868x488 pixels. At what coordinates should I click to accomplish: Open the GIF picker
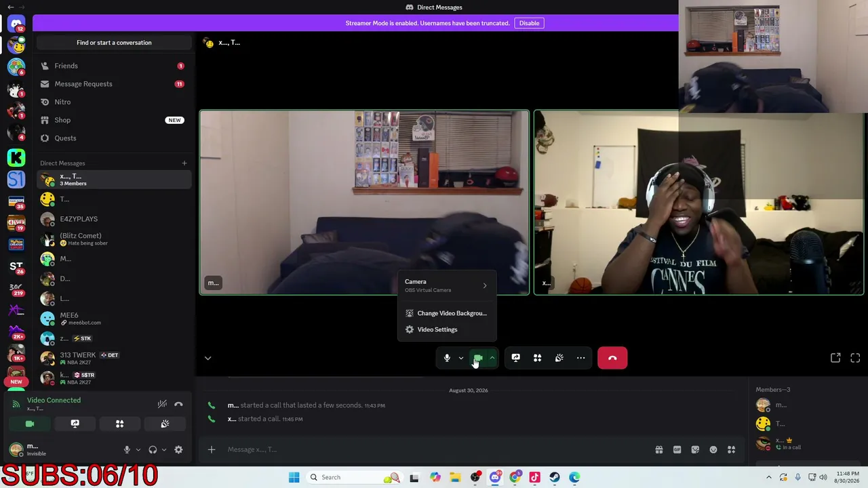click(x=677, y=449)
